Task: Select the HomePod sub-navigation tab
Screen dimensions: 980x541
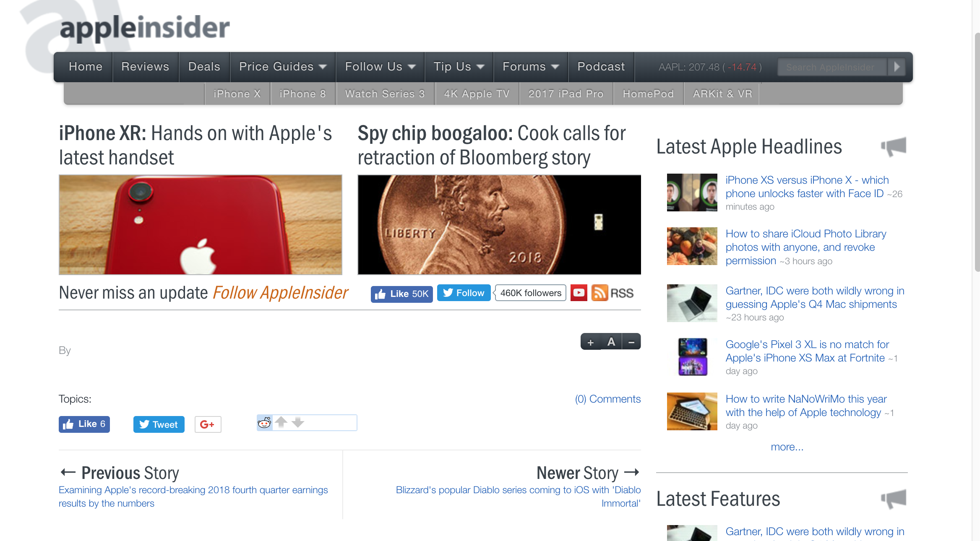Action: coord(648,94)
